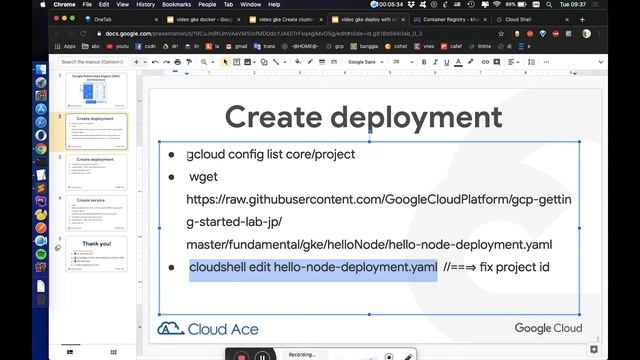The width and height of the screenshot is (640, 360).
Task: Pause the screen recording
Action: click(x=262, y=357)
